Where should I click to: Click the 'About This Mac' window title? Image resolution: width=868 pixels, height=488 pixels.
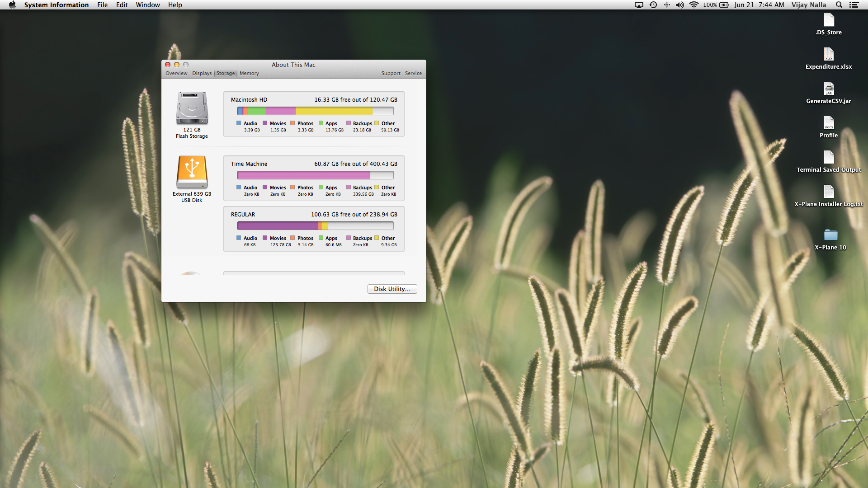coord(293,65)
